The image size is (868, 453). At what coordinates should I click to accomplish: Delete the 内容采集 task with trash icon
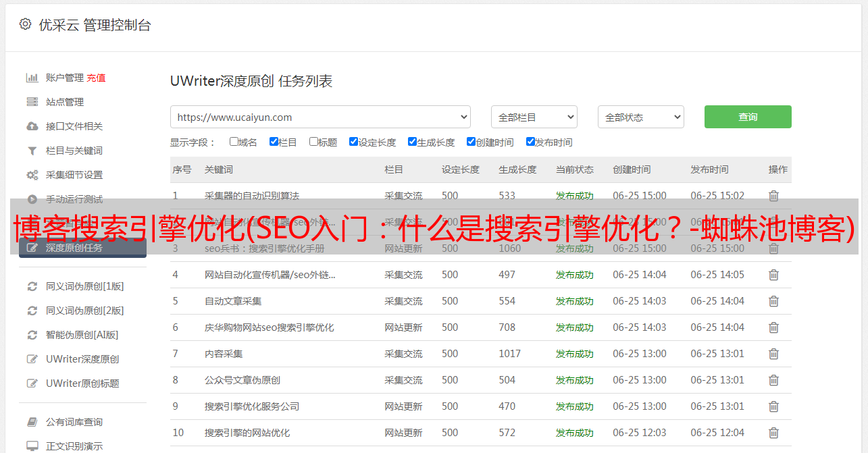(x=773, y=354)
